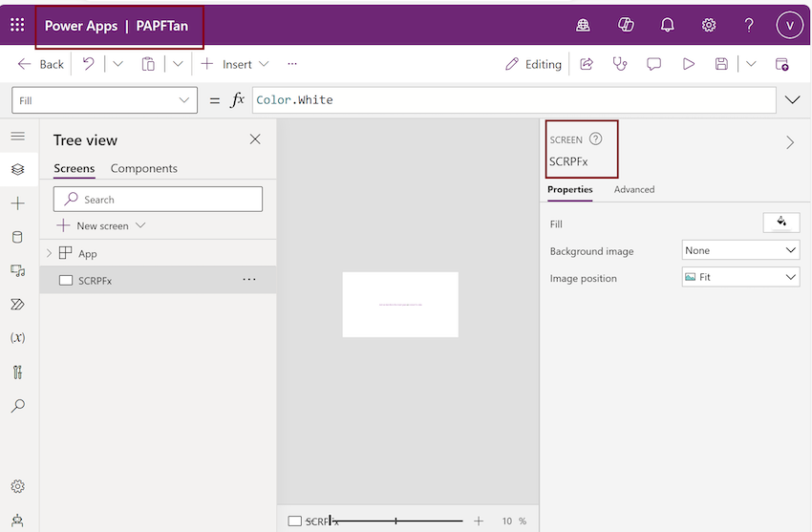Open the Image position Fit dropdown
Screen dimensions: 812x532
click(740, 277)
